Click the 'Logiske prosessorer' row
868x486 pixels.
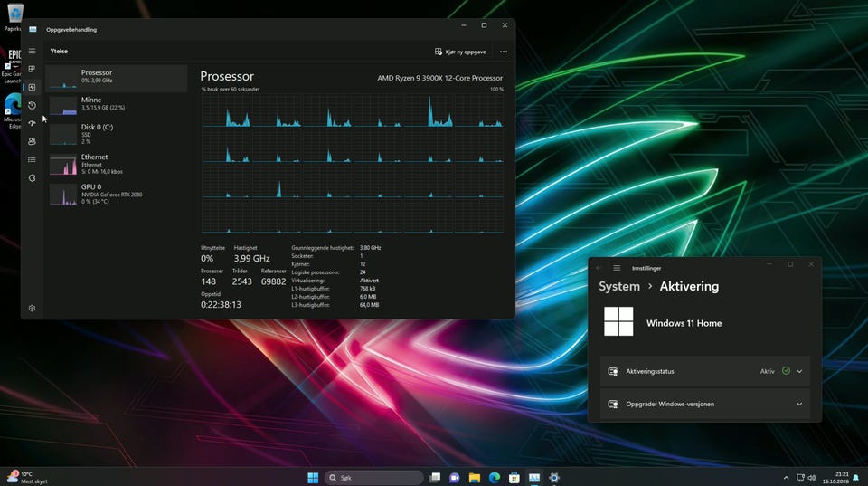coord(329,272)
